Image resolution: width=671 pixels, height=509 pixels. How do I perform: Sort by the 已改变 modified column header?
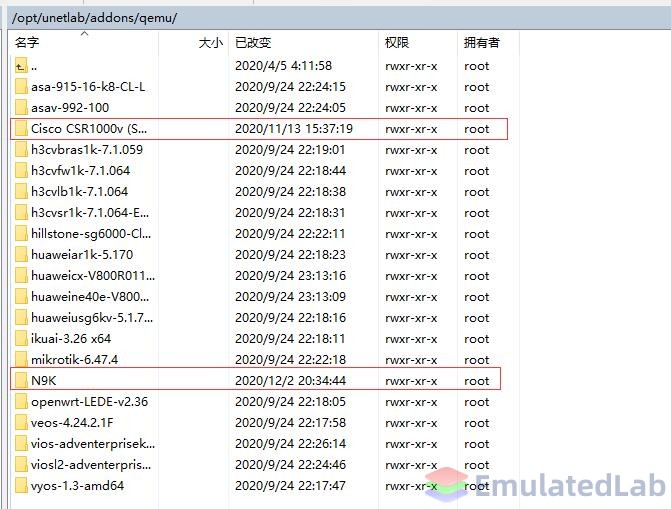pyautogui.click(x=253, y=43)
